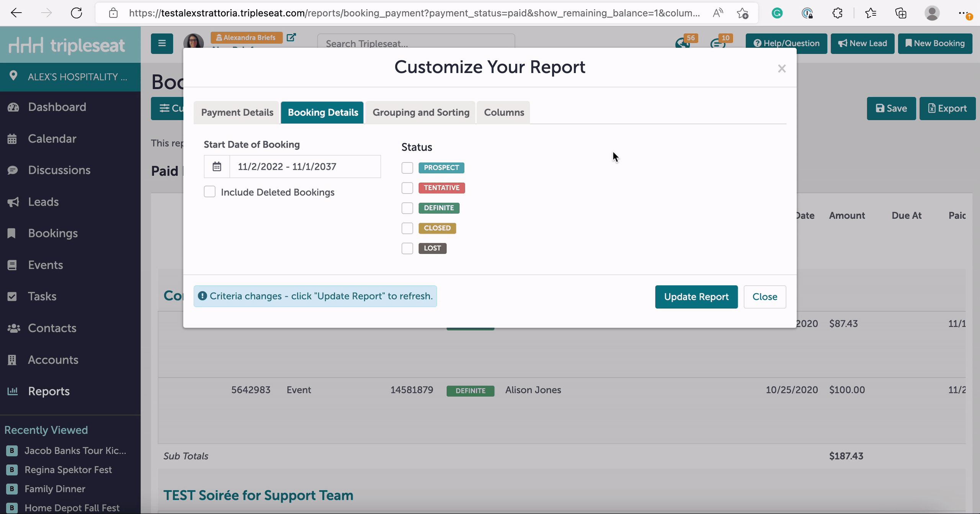The width and height of the screenshot is (980, 514).
Task: Open the calendar icon for booking start date
Action: 217,167
